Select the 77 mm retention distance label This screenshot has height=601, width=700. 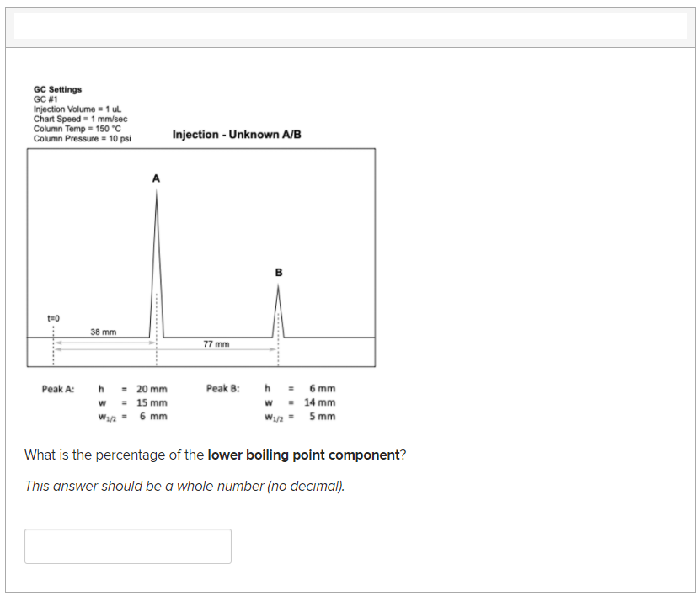click(x=216, y=343)
